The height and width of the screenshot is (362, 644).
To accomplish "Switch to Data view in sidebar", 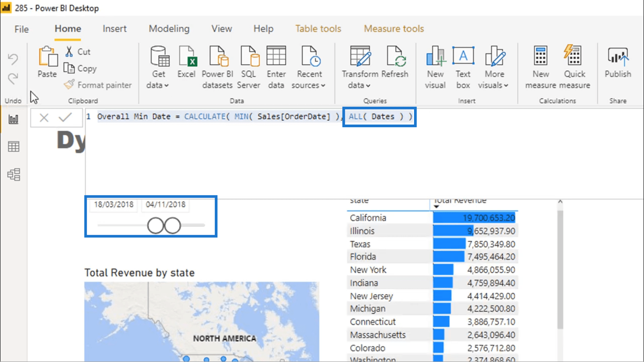I will [x=14, y=146].
